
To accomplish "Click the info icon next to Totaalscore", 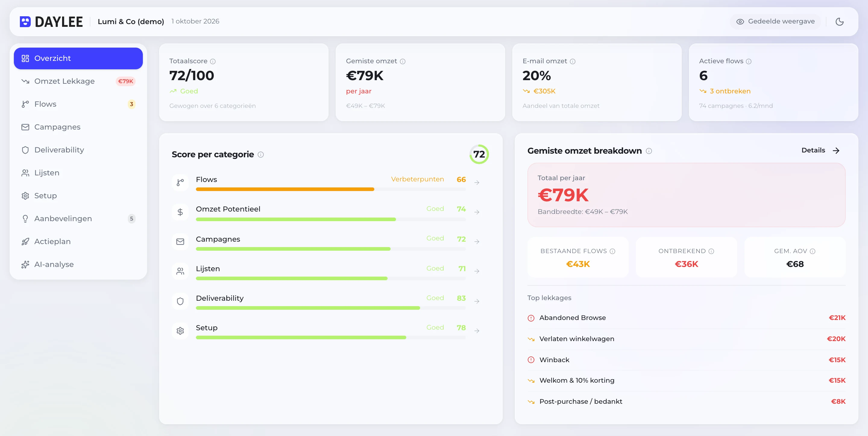I will (213, 61).
